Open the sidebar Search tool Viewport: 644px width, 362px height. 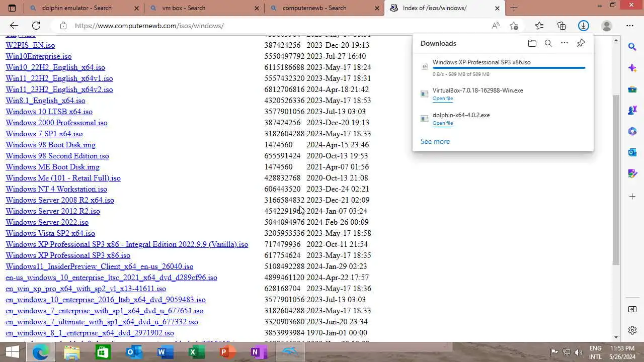pyautogui.click(x=632, y=47)
